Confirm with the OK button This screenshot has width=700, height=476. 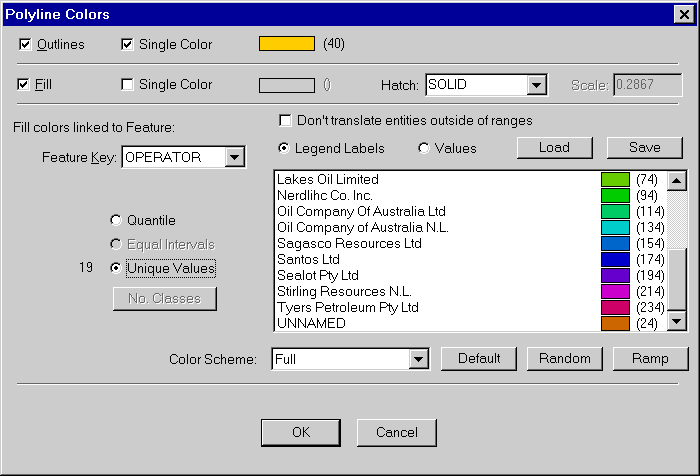[301, 432]
